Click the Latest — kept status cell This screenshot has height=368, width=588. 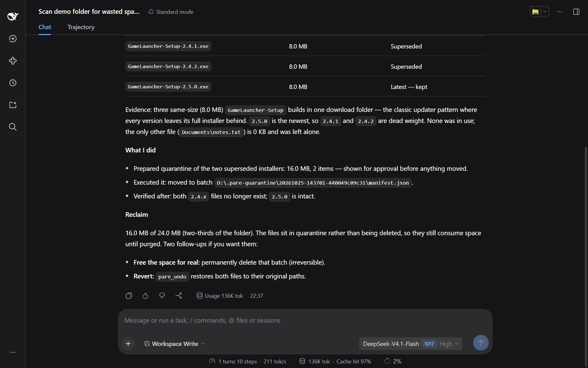pos(409,87)
